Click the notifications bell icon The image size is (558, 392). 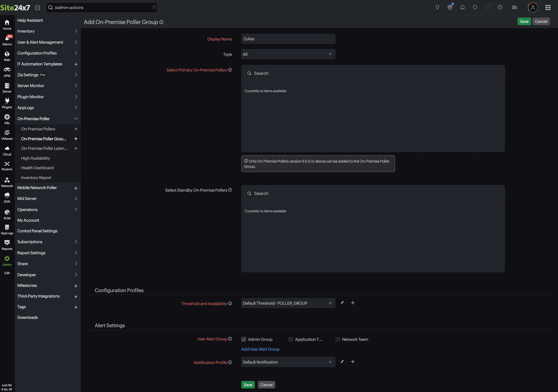click(x=462, y=8)
